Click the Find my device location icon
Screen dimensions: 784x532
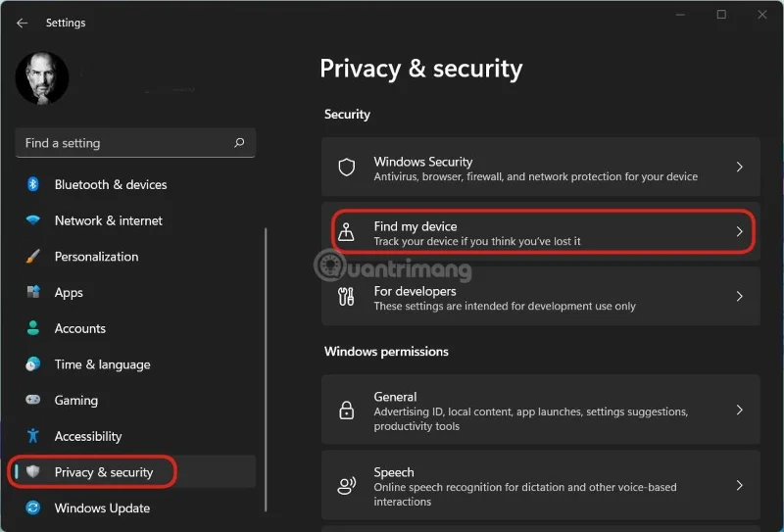[x=346, y=232]
